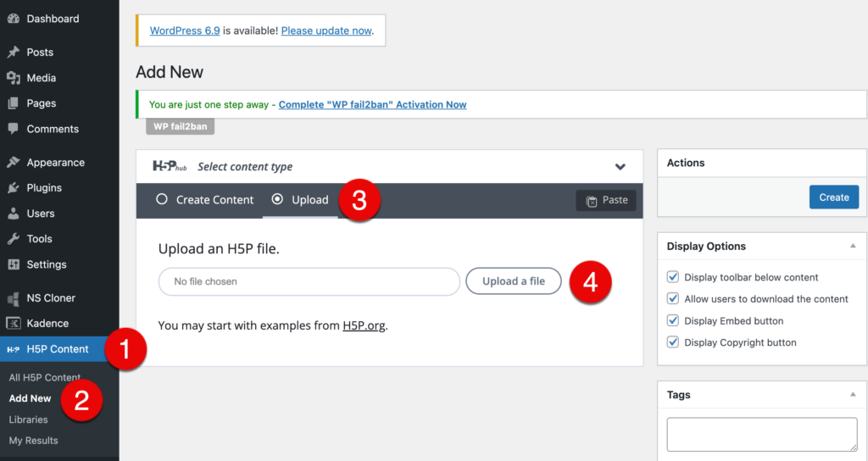Click the Appearance paintbrush icon
The height and width of the screenshot is (461, 868).
[x=14, y=163]
